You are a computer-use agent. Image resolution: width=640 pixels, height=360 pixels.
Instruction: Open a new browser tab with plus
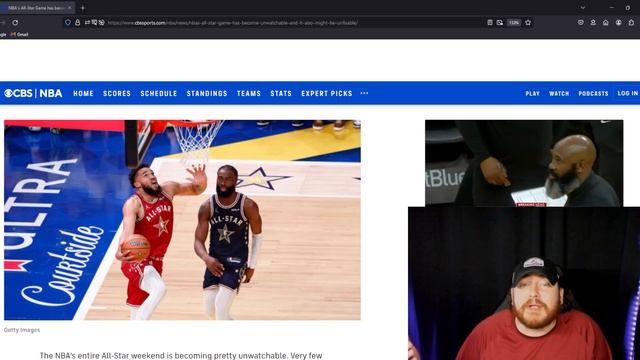pos(82,8)
